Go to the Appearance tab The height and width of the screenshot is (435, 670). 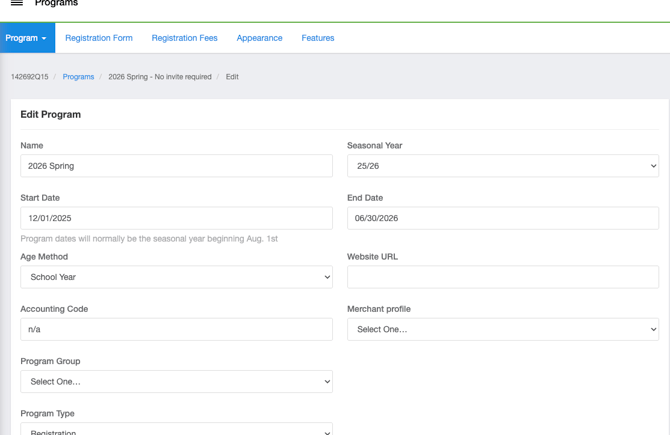pyautogui.click(x=259, y=38)
